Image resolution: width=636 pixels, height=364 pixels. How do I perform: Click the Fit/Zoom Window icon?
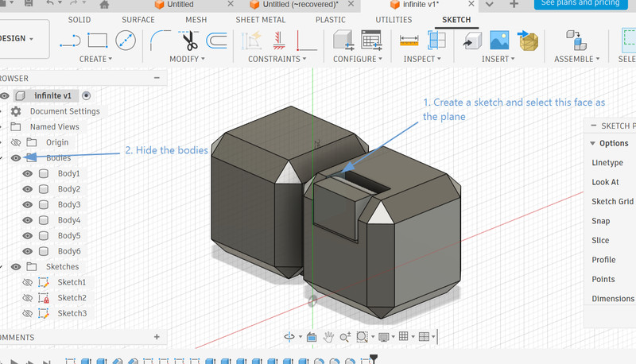point(362,336)
